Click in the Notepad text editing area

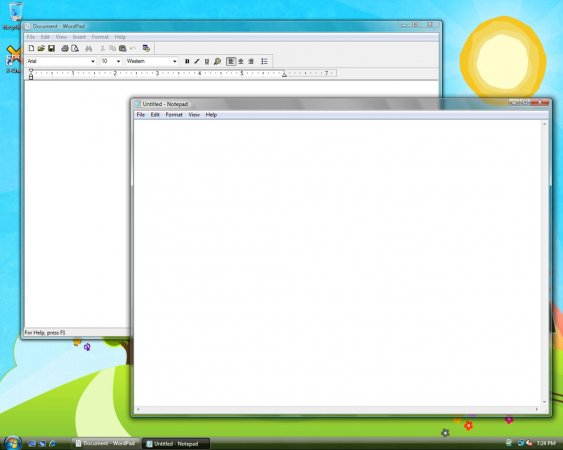(338, 263)
